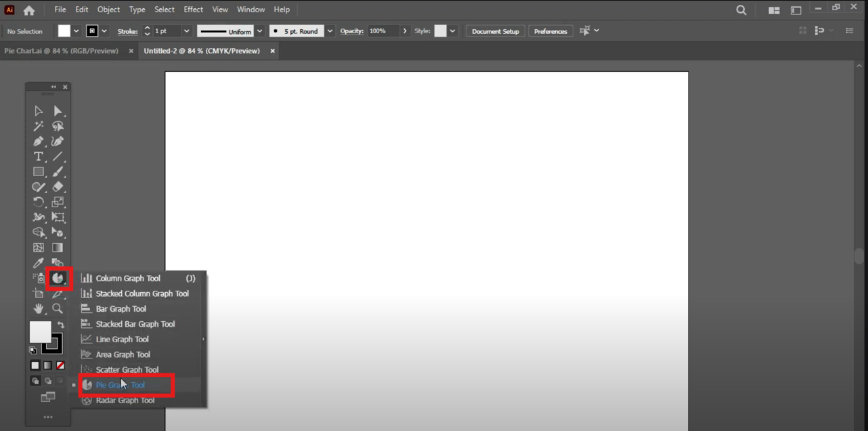Image resolution: width=868 pixels, height=431 pixels.
Task: Open the Uniform width profile dropdown
Action: [259, 31]
